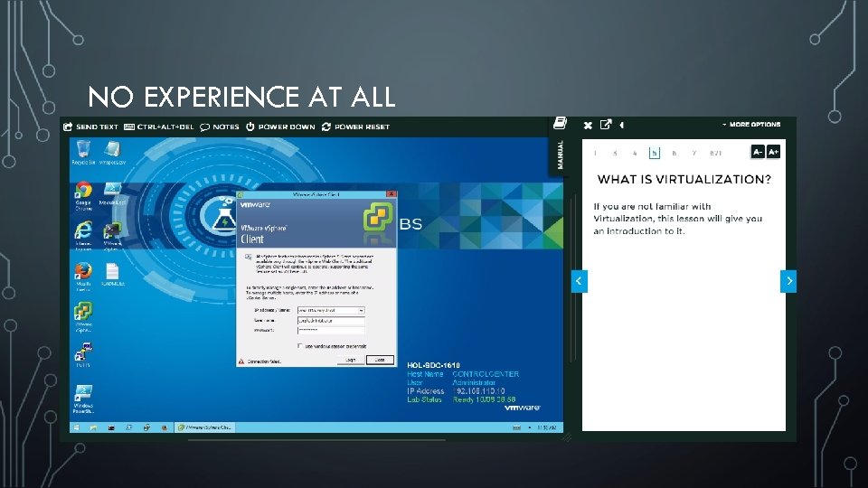Launch Windows PowerShell from the desktop

83,399
